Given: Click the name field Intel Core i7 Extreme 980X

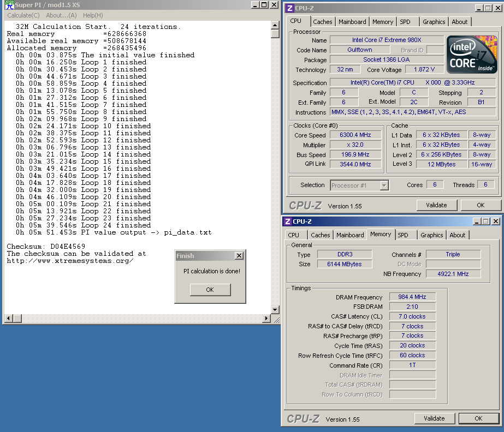Looking at the screenshot, I should pos(387,40).
